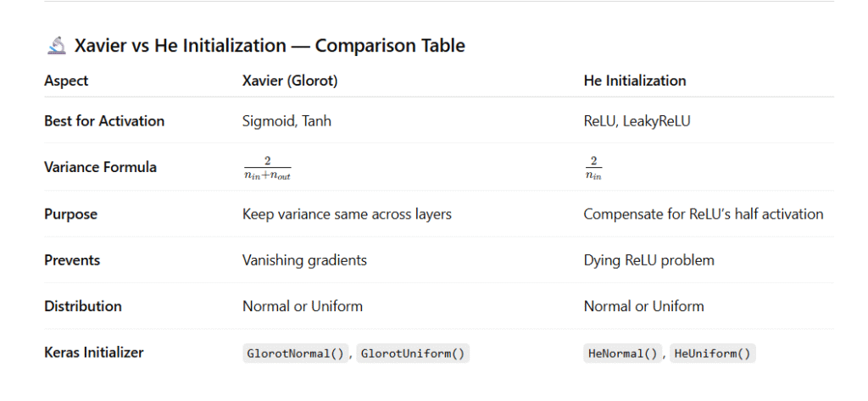The height and width of the screenshot is (401, 868).
Task: Click Compensate for ReLU's half activation text
Action: tap(703, 214)
